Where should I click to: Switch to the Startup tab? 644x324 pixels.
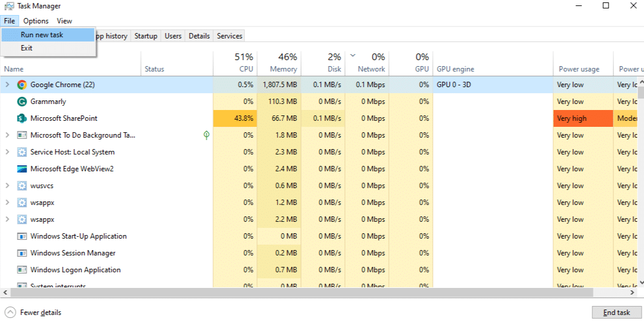(x=146, y=36)
